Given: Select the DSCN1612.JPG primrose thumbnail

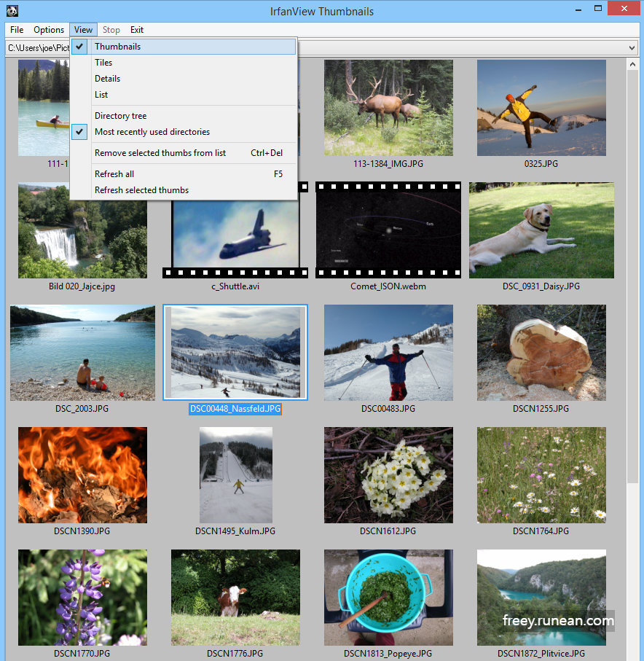Looking at the screenshot, I should [388, 475].
